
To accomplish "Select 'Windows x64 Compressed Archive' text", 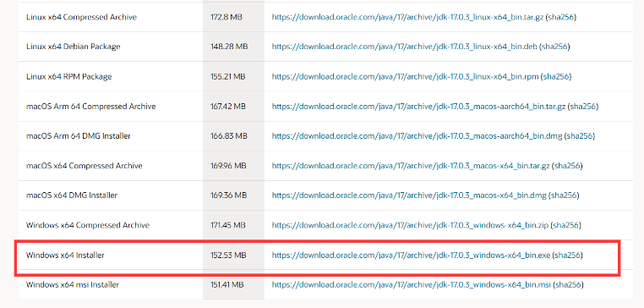I will coord(88,225).
